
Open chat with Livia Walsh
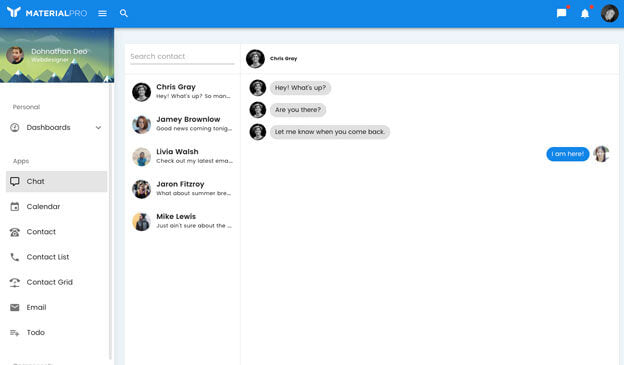[183, 156]
